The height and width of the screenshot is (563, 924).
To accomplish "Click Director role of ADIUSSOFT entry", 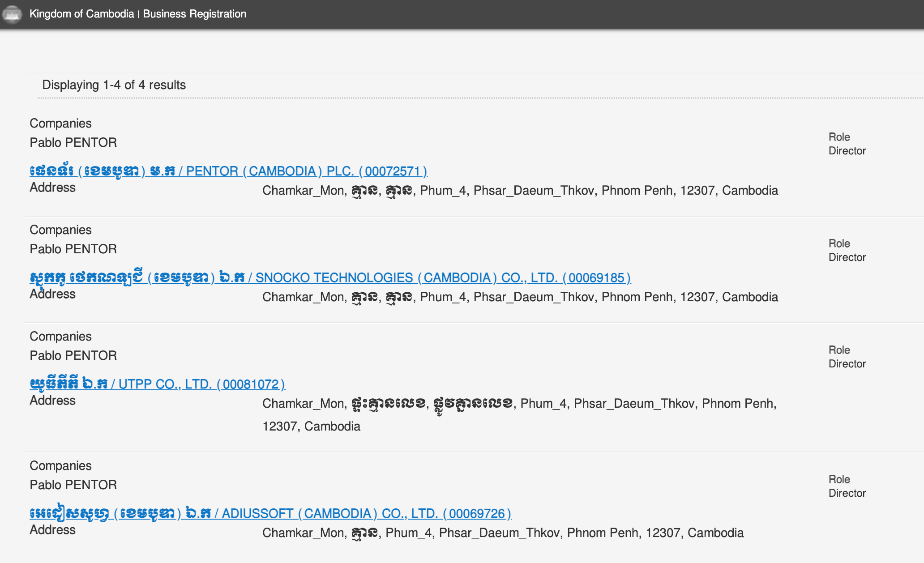I will pyautogui.click(x=847, y=493).
